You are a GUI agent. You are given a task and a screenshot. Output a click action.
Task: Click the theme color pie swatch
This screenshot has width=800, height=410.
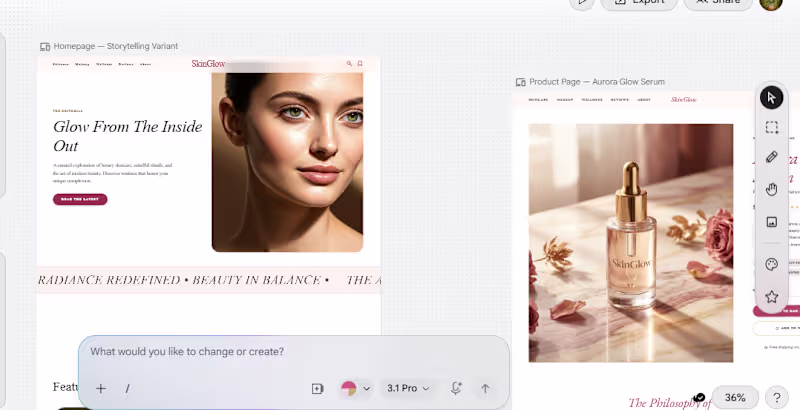tap(349, 389)
